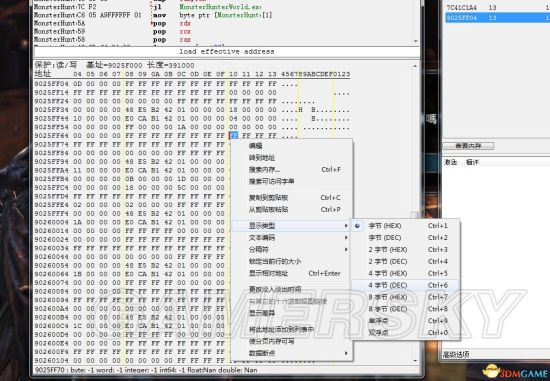Click the 显示类型 submenu arrow

click(x=346, y=226)
